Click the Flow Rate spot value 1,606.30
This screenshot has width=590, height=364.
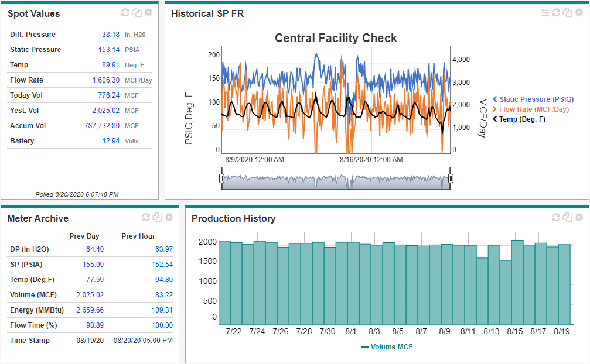pos(105,80)
